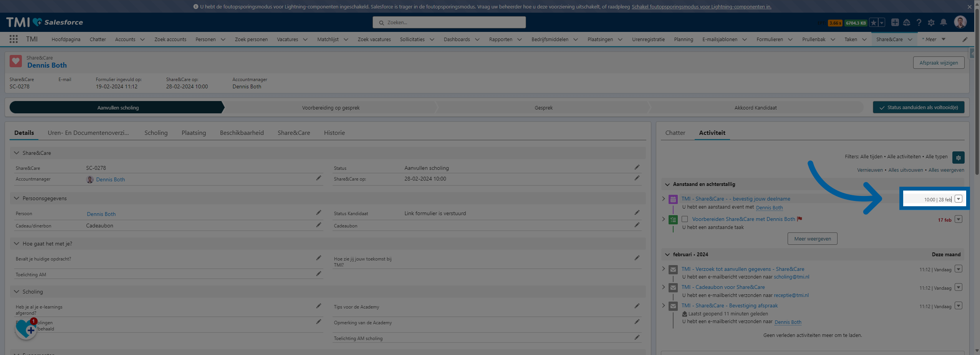Click the Zoeken search field
The width and height of the screenshot is (980, 355).
tap(449, 22)
